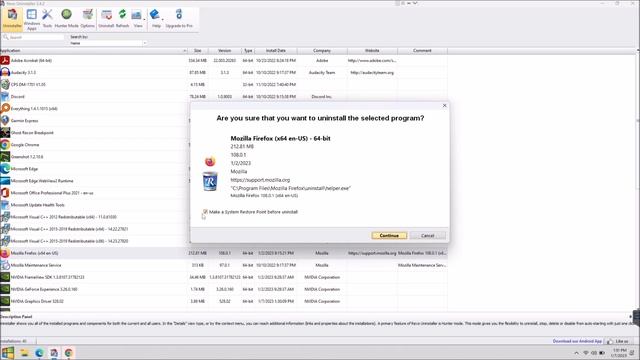Close the uninstall confirmation dialog
Viewport: 640px width, 360px height.
pyautogui.click(x=444, y=106)
